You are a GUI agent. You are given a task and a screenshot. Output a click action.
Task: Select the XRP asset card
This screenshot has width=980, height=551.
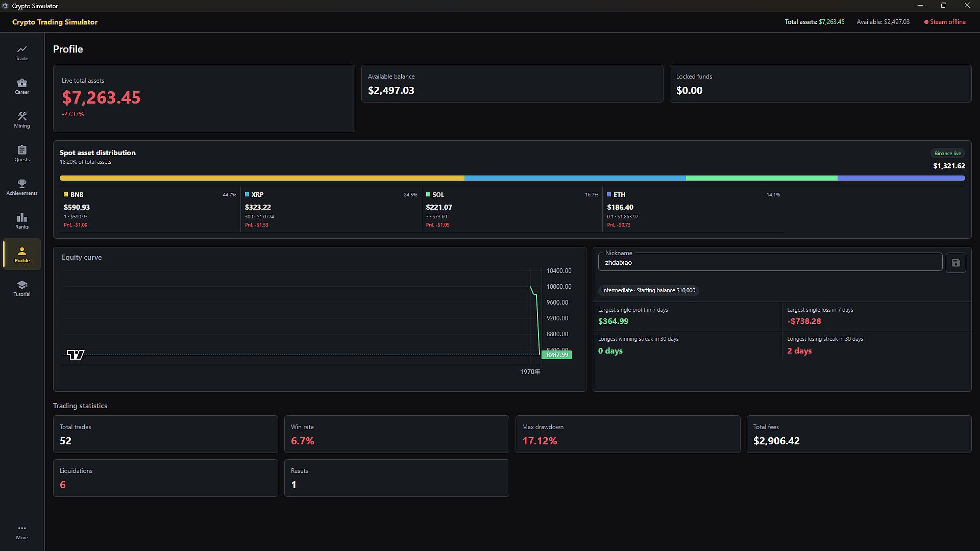331,210
